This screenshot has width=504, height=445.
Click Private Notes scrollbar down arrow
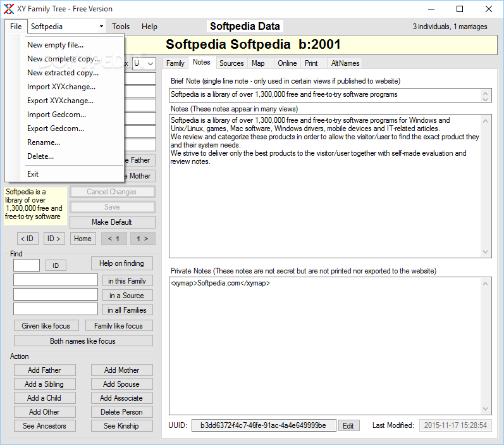point(486,409)
